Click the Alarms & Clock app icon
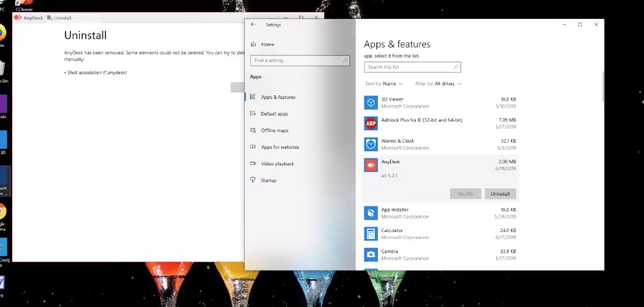 click(371, 144)
